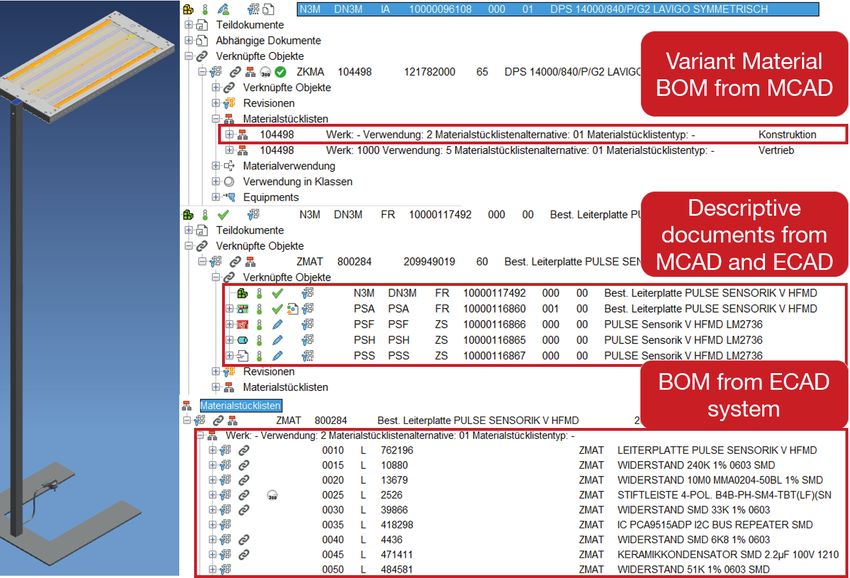The width and height of the screenshot is (850, 578).
Task: Expand the Abhängige Dokumente node
Action: (189, 41)
